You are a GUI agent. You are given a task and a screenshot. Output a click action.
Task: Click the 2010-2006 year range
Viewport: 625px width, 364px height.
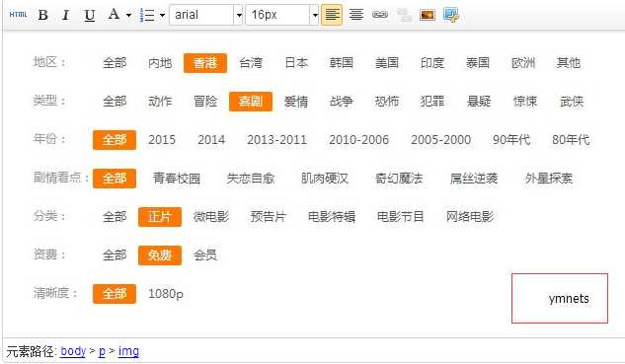click(x=358, y=140)
